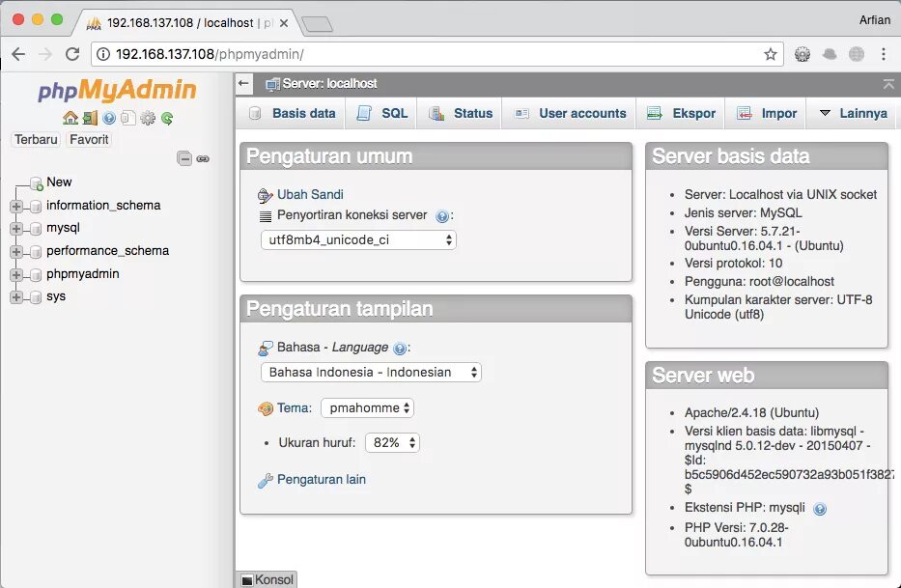Click the gear extension icon in Chrome toolbar

pos(802,54)
